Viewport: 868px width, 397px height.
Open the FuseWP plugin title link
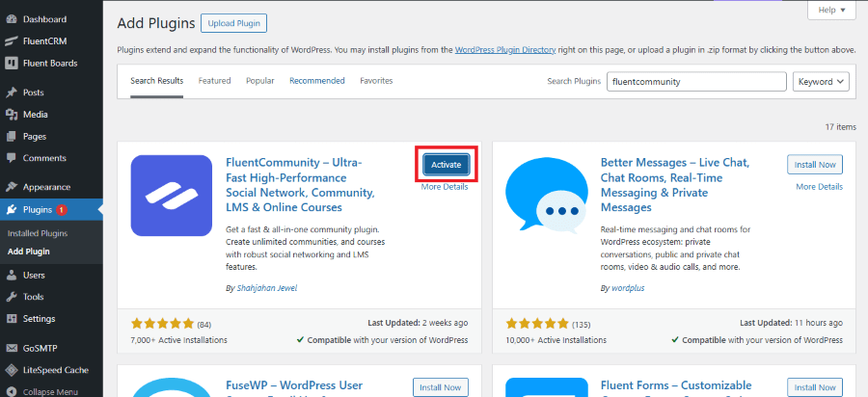294,385
